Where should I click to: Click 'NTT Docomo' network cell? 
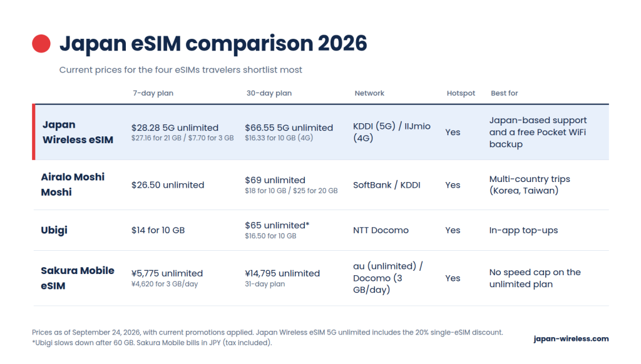(x=381, y=230)
